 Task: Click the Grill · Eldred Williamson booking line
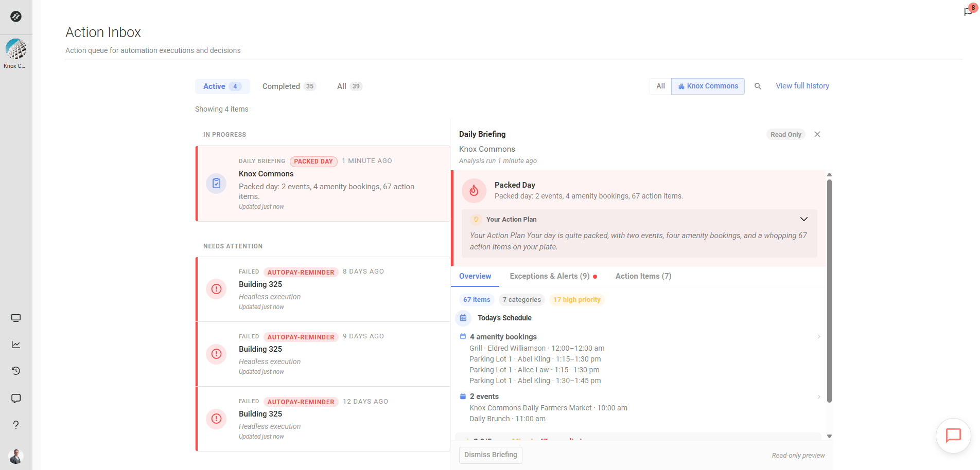click(x=537, y=348)
